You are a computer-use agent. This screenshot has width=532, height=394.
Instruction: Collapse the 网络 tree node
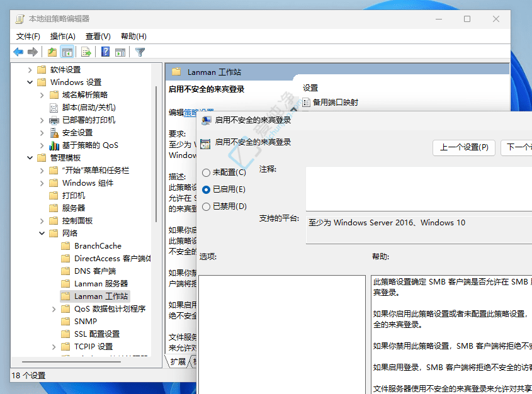42,233
